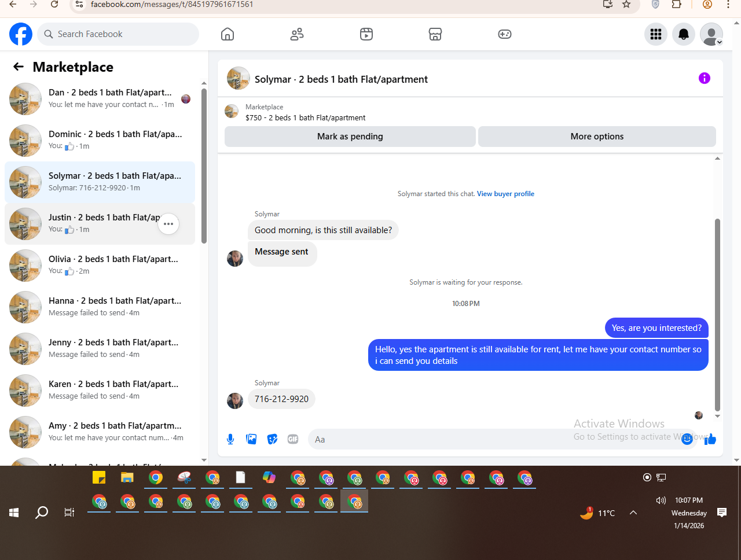741x560 pixels.
Task: Open the clock and calendar
Action: coord(689,513)
